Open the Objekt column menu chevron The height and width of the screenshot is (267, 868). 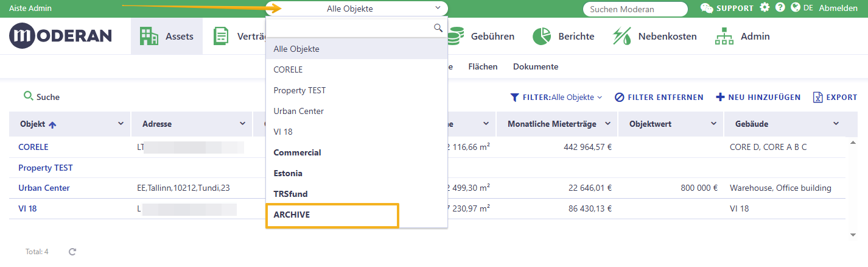[120, 124]
